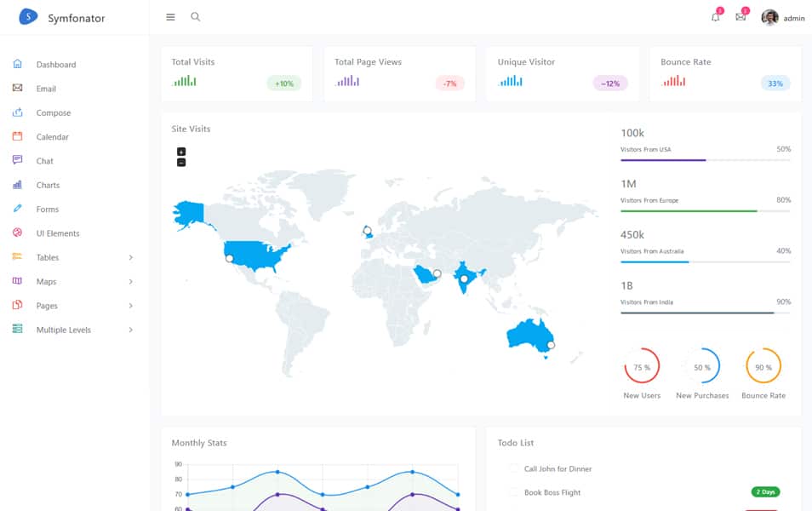Zoom in the map with plus button
812x511 pixels.
point(181,152)
